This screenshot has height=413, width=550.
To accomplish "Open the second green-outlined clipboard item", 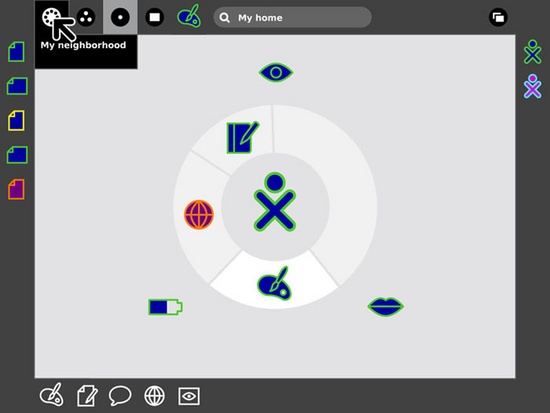I will [17, 86].
